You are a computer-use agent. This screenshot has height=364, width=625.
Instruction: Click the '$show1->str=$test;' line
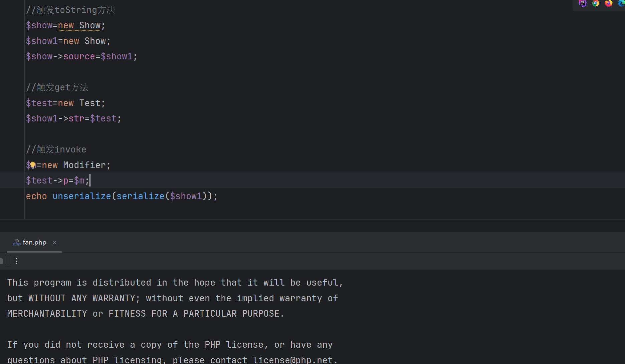tap(73, 118)
